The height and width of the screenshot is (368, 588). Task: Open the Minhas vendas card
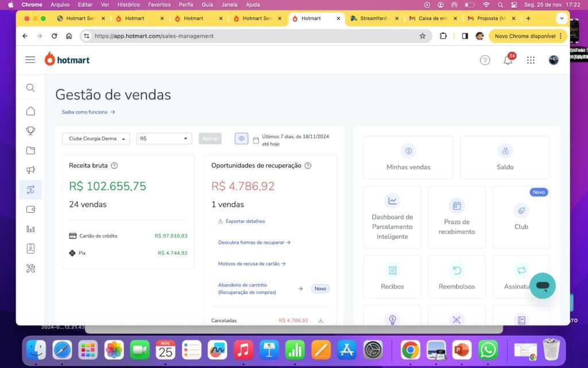click(x=408, y=157)
